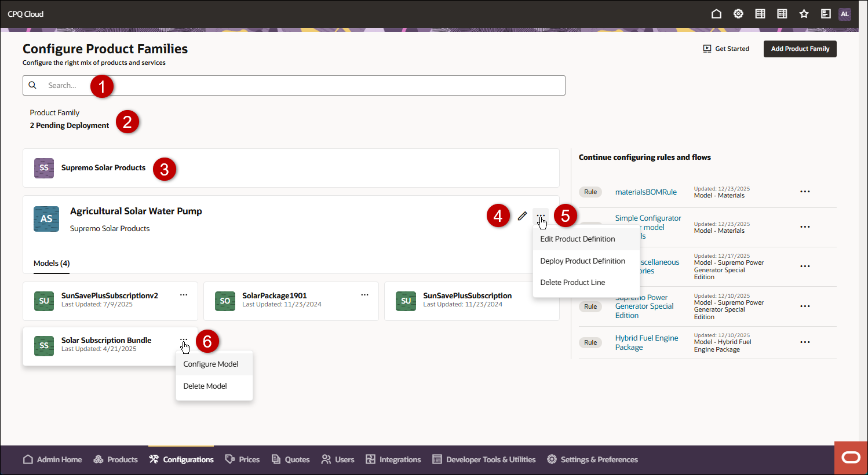Open actions menu for SolarPackage1901 model
The width and height of the screenshot is (868, 475).
coord(364,295)
